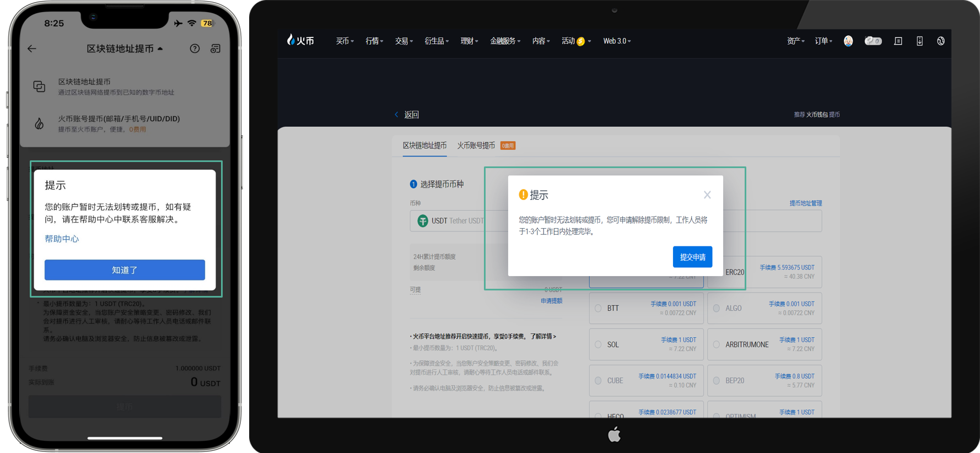Toggle the points switch showing 0

873,41
